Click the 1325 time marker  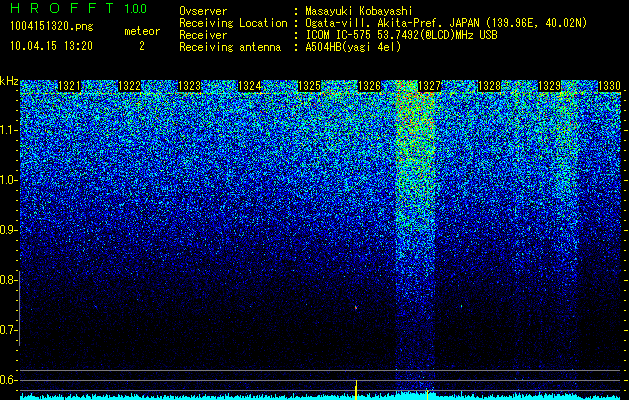pyautogui.click(x=309, y=86)
